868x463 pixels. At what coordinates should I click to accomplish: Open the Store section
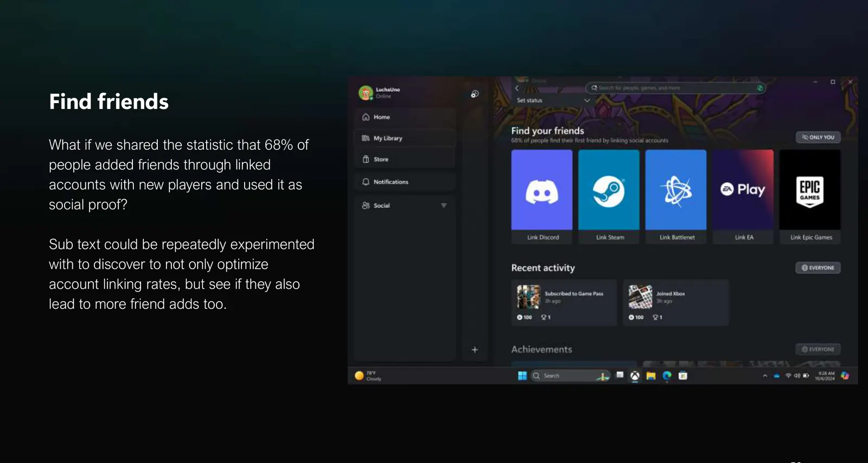tap(405, 160)
